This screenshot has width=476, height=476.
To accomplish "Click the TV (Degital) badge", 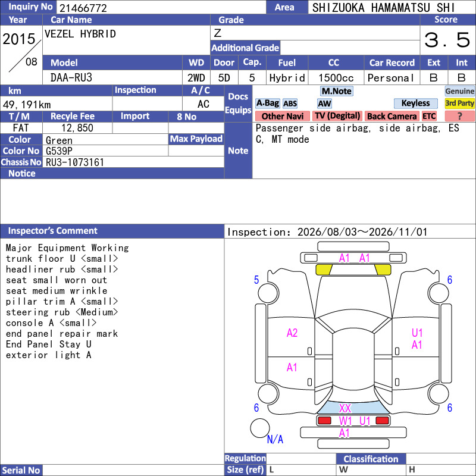I will click(x=337, y=116).
